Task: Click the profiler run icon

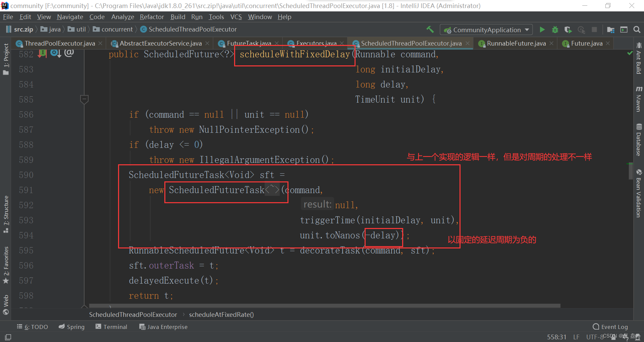Action: (581, 30)
